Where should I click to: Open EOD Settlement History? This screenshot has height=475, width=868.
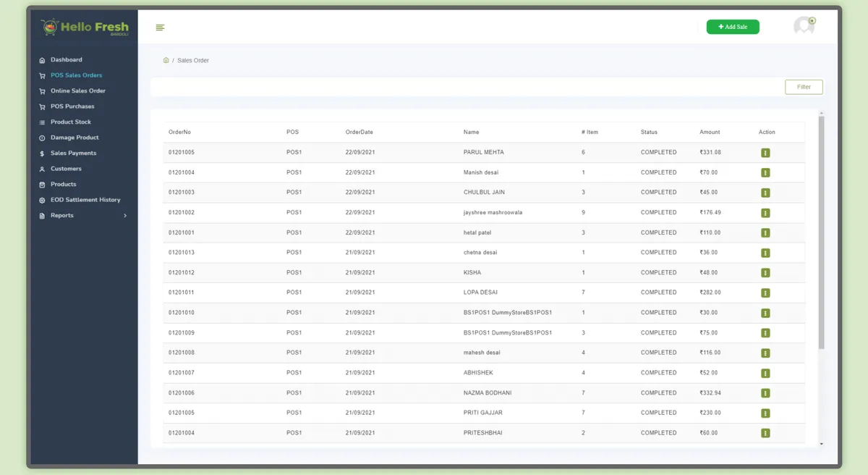tap(85, 200)
